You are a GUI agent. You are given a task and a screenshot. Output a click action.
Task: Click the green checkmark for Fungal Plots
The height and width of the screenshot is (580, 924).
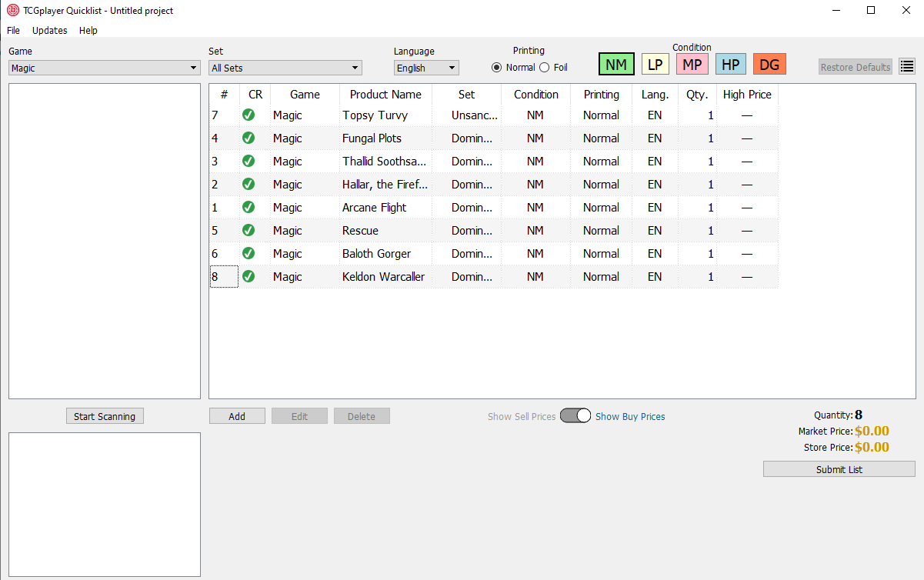249,138
